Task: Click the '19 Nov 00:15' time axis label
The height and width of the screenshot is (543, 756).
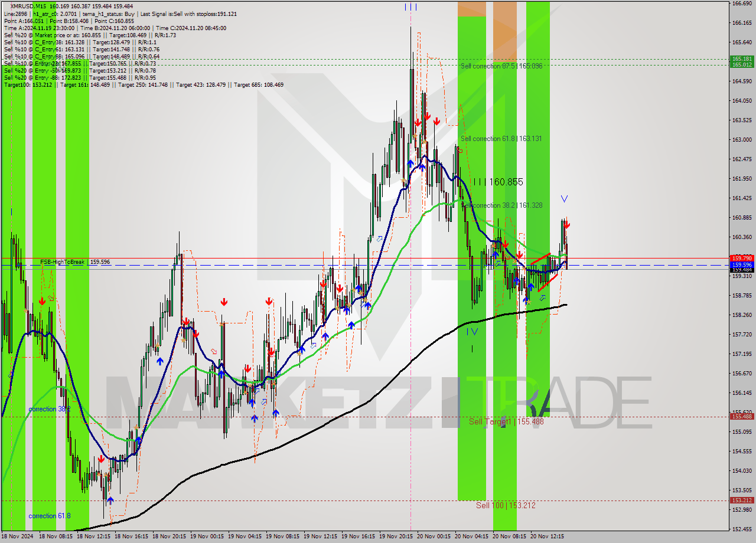Action: [207, 537]
